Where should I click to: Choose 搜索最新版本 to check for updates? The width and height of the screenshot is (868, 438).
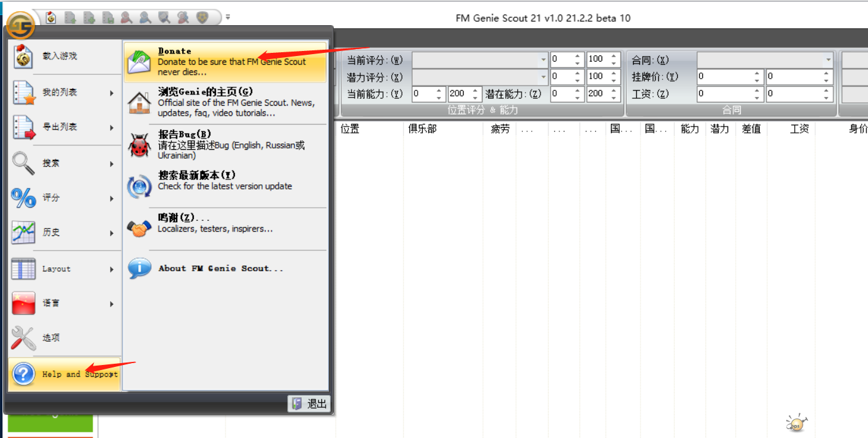pyautogui.click(x=197, y=176)
